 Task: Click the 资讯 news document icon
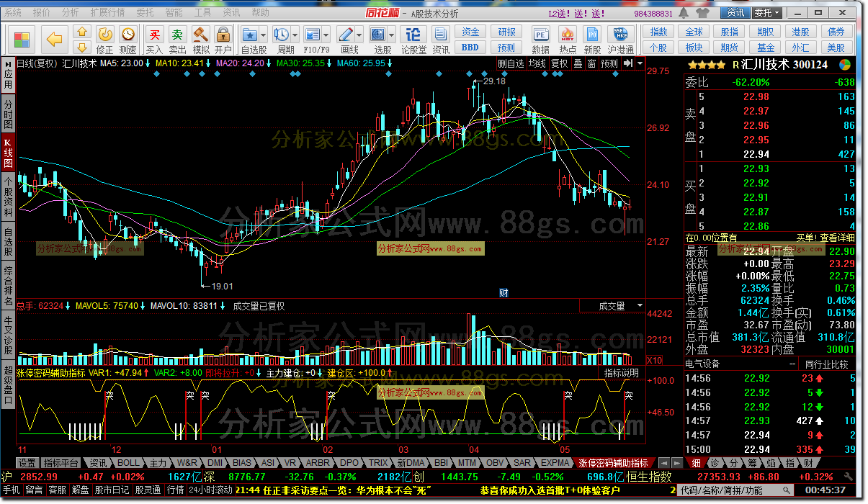pos(440,34)
